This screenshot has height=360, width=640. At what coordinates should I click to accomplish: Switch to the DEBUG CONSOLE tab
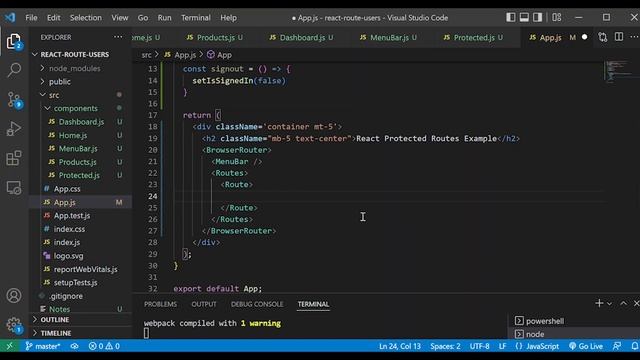click(257, 304)
